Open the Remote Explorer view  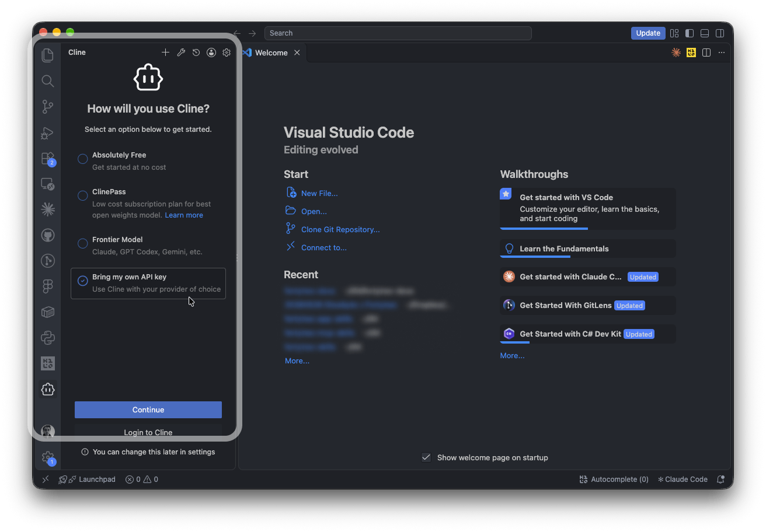48,184
